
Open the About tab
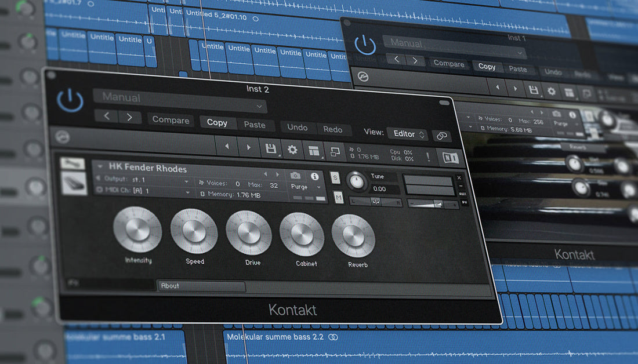tap(202, 286)
